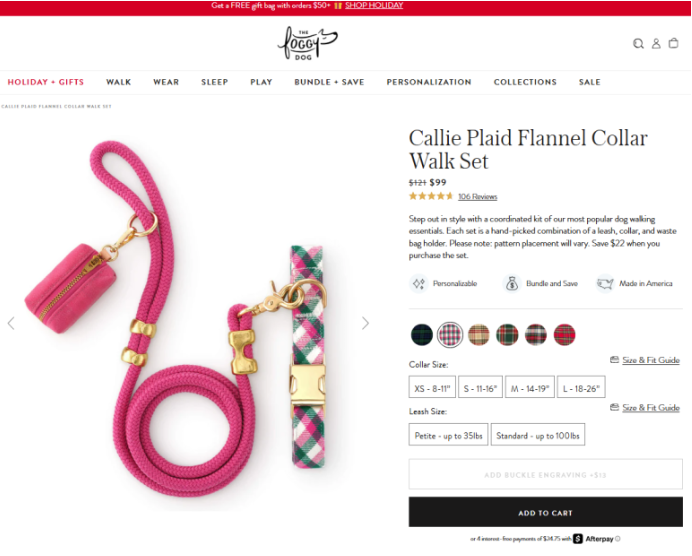Image resolution: width=692 pixels, height=556 pixels.
Task: Open the shopping bag cart icon
Action: pos(673,43)
